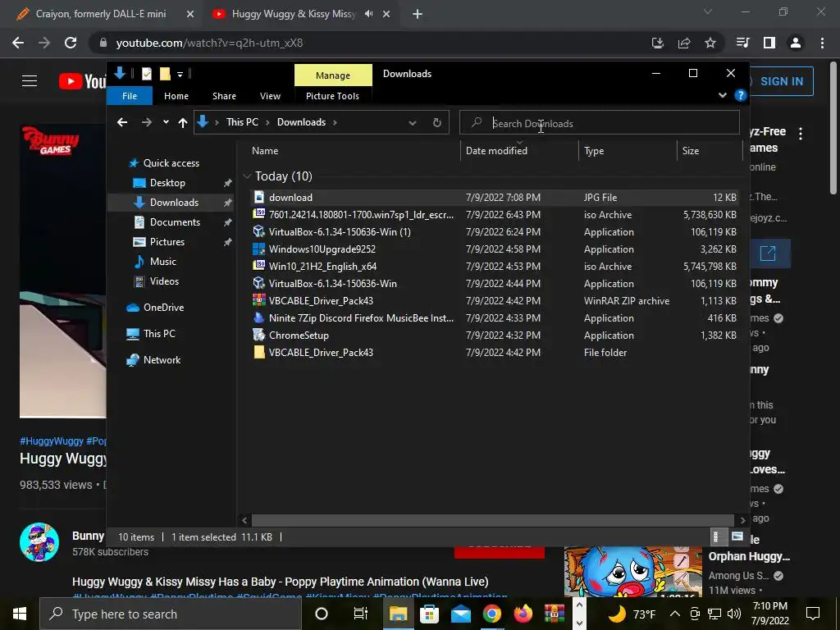The height and width of the screenshot is (630, 840).
Task: Select the Manage contextual tab
Action: pos(333,75)
